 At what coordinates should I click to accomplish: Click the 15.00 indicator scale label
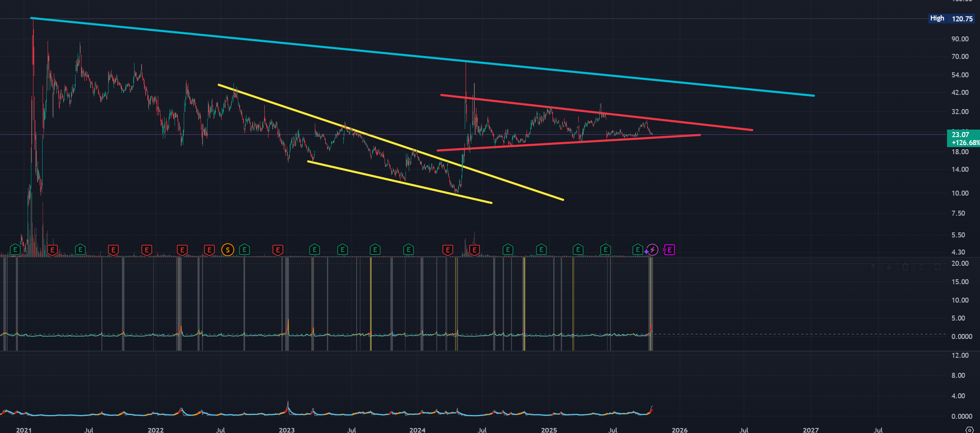click(x=960, y=282)
